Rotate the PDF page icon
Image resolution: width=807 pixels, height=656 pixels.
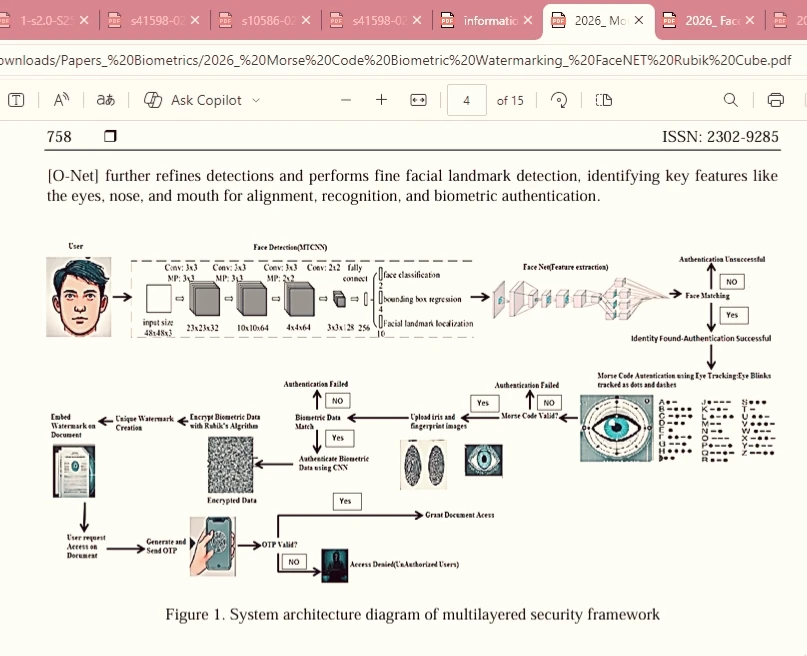pyautogui.click(x=559, y=100)
